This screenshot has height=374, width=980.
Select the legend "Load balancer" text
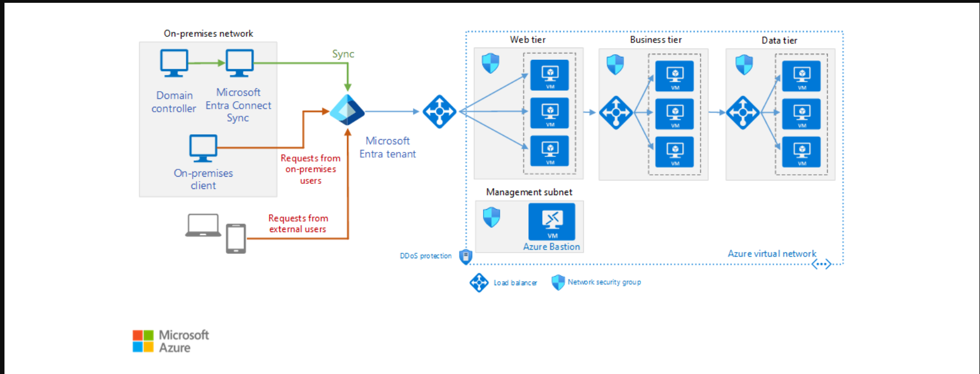(x=515, y=283)
